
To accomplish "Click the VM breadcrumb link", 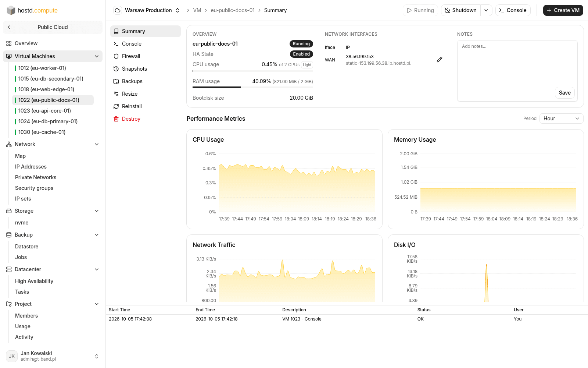I will (x=197, y=10).
